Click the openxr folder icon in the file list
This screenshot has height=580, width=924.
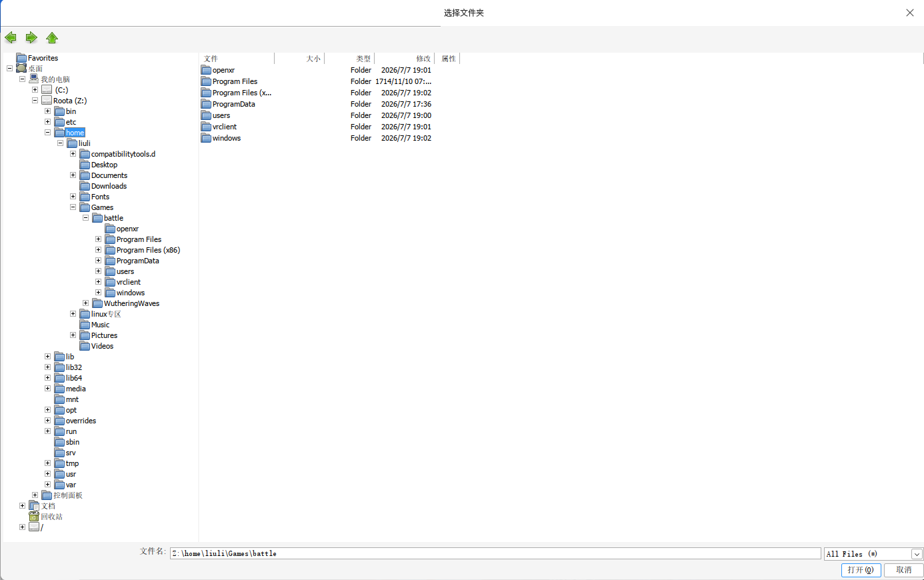coord(207,70)
